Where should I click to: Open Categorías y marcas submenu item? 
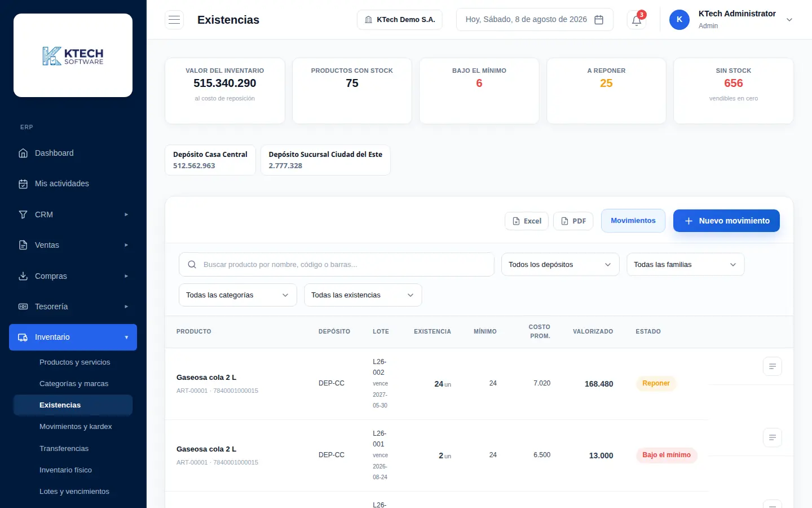pyautogui.click(x=73, y=384)
